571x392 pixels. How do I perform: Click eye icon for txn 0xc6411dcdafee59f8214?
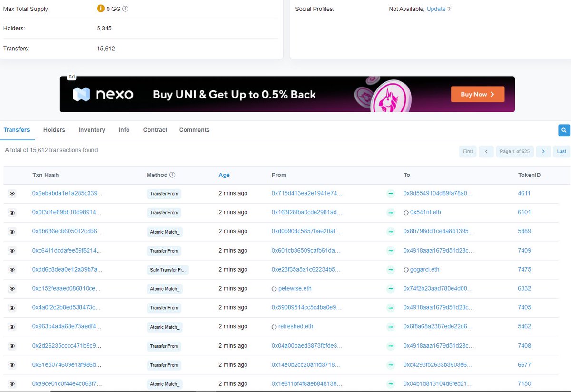coord(12,251)
